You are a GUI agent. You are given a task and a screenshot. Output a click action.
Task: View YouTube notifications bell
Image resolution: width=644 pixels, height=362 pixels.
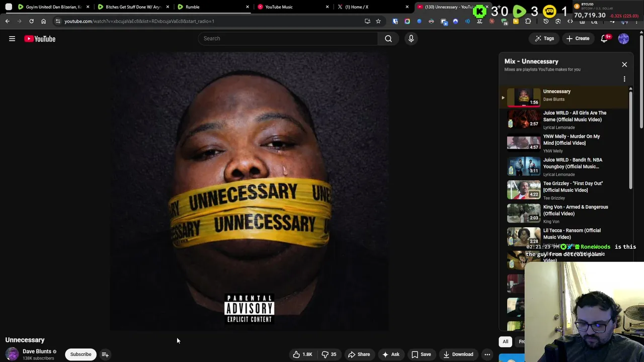coord(605,38)
